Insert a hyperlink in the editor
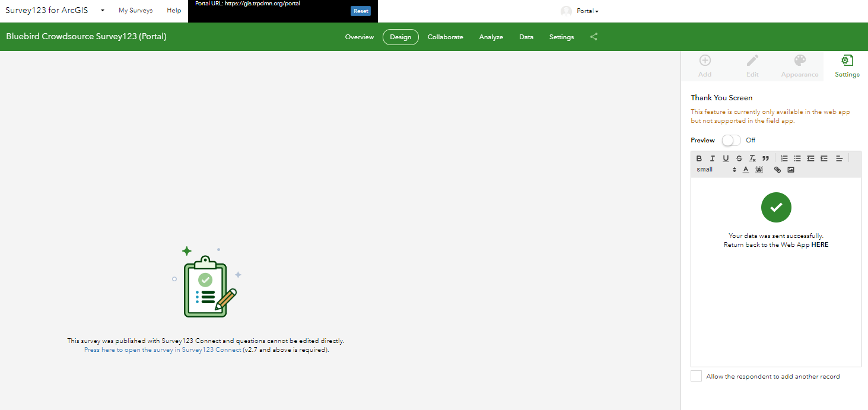 pyautogui.click(x=778, y=170)
